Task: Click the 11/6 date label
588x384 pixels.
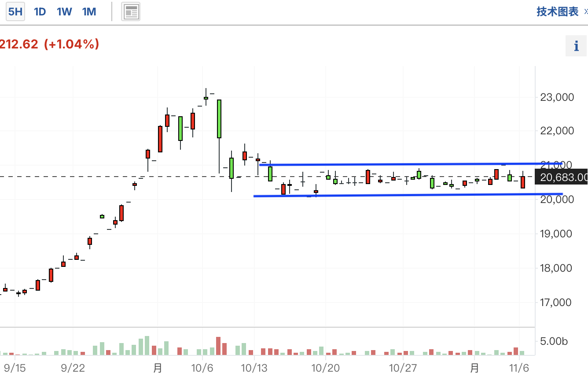Action: (x=520, y=368)
